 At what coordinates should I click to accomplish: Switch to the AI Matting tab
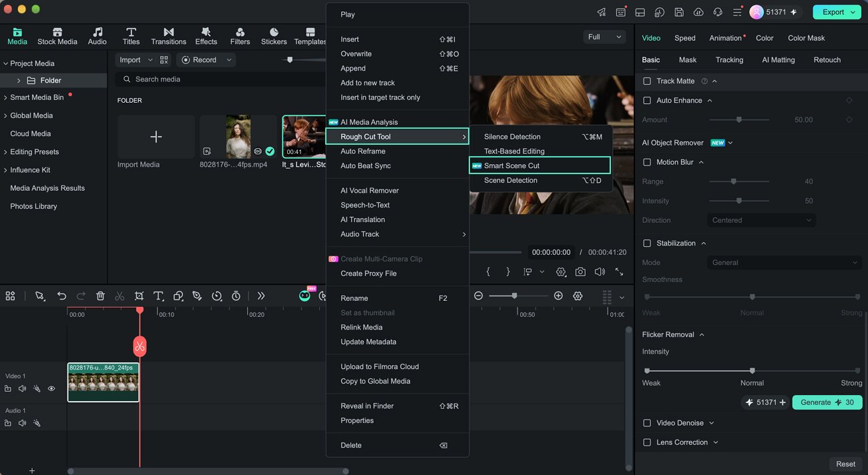(778, 60)
